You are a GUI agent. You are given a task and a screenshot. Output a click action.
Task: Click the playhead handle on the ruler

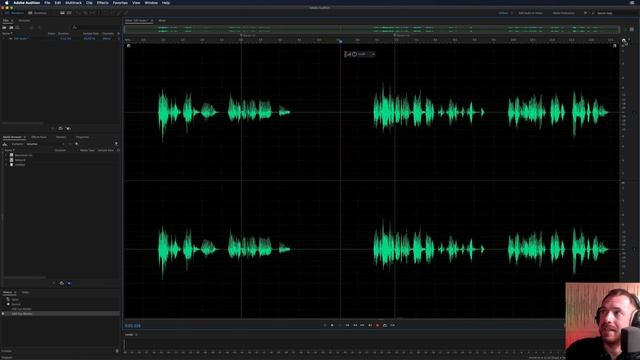pyautogui.click(x=340, y=40)
